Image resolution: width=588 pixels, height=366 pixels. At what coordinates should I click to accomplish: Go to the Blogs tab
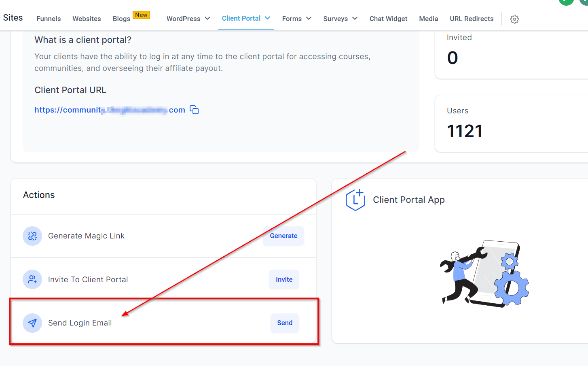(121, 19)
